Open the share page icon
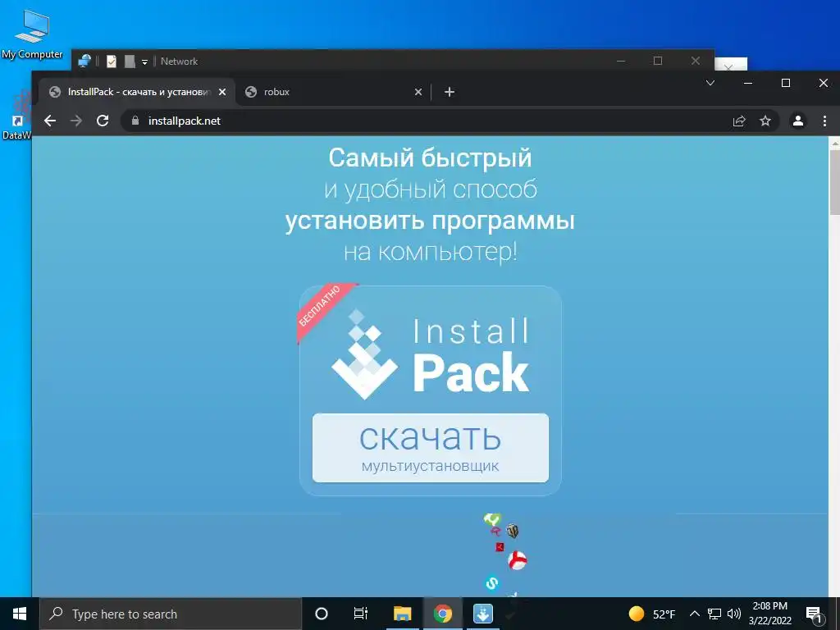 [739, 121]
